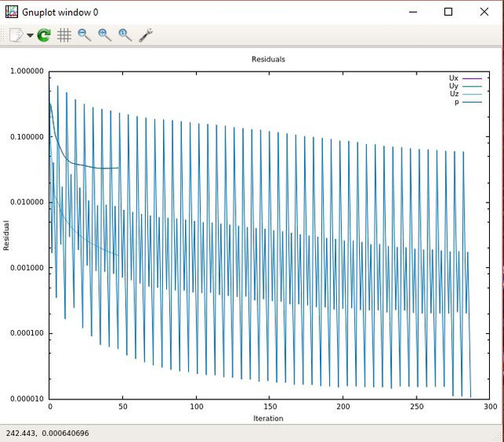
Task: Open the export dropdown arrow
Action: click(30, 35)
